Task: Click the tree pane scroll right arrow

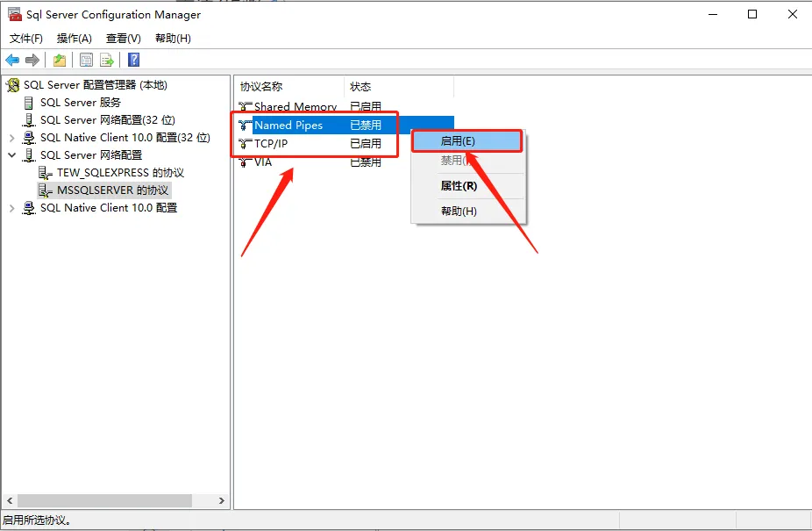Action: pyautogui.click(x=222, y=501)
